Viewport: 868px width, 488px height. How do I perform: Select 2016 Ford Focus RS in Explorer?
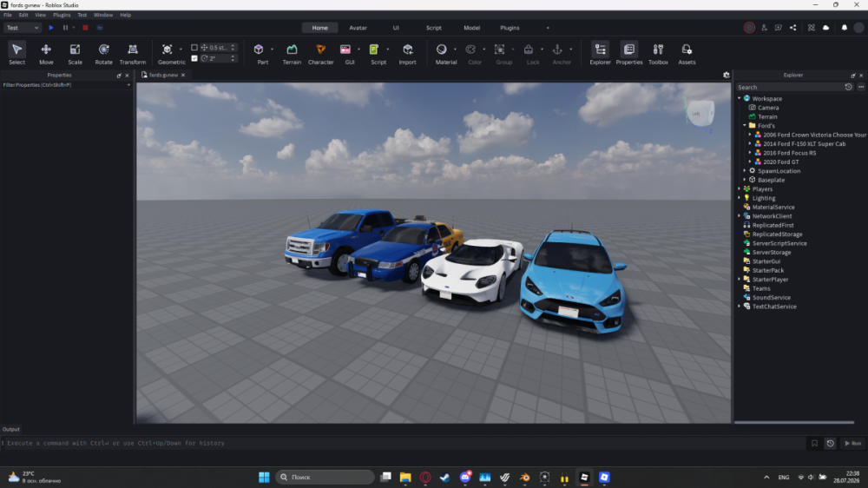pos(789,152)
